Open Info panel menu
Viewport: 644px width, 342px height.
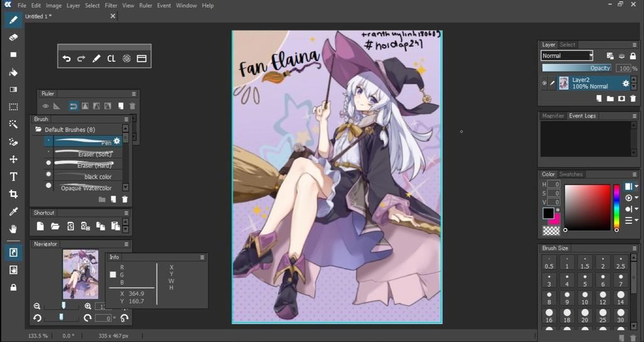point(202,257)
